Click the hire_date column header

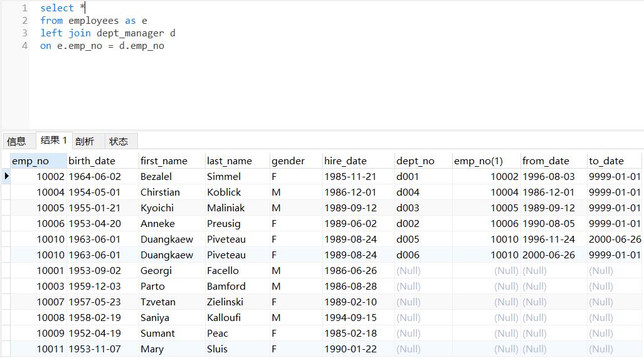[x=346, y=161]
